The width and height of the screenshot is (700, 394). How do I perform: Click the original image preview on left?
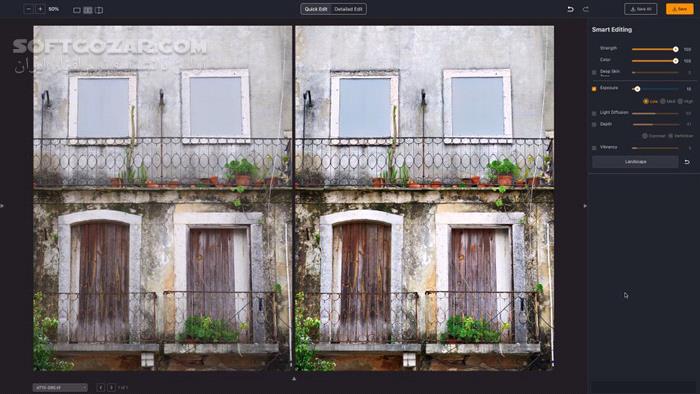tap(162, 198)
